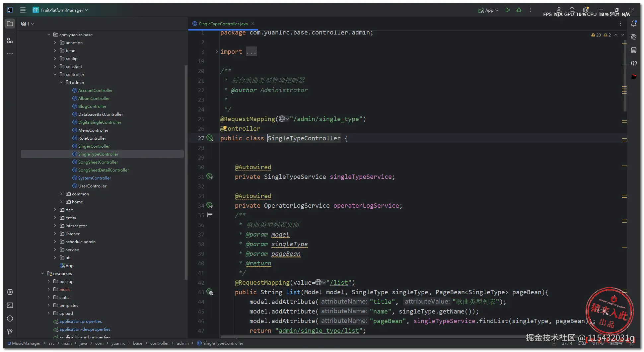Click the autowired gutter icon on line 34
This screenshot has width=644, height=352.
coord(210,205)
